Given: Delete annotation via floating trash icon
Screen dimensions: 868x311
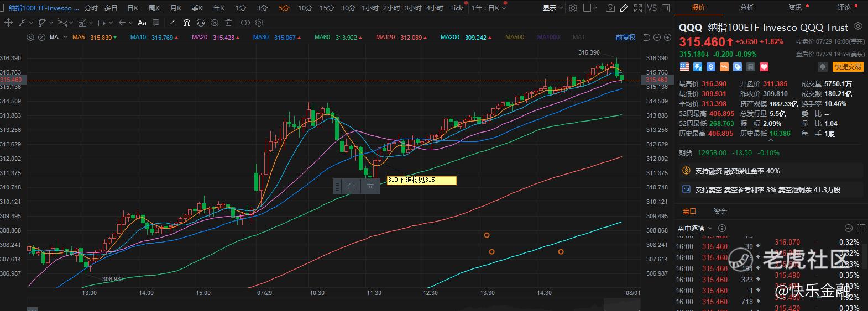Looking at the screenshot, I should click(x=370, y=187).
